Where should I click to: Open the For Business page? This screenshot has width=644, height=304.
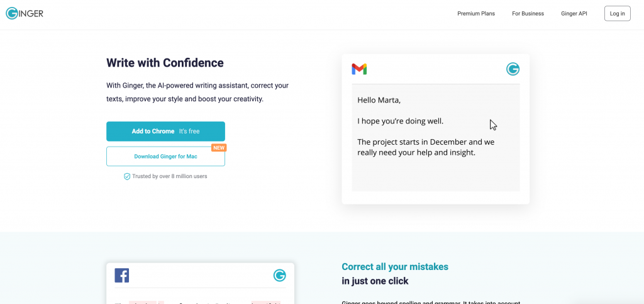pos(528,14)
